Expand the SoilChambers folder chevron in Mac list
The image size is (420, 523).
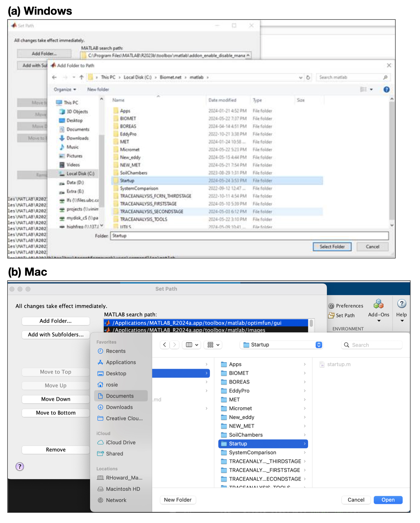click(304, 435)
